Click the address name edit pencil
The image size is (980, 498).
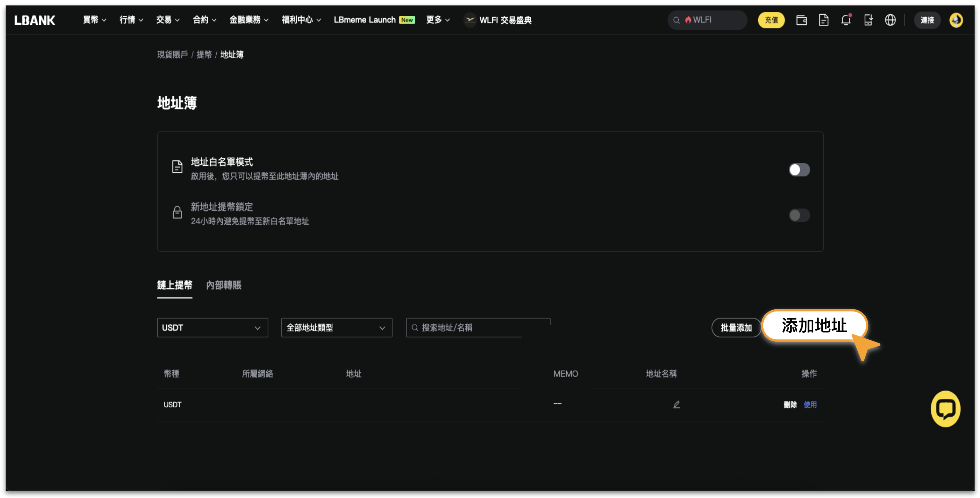pos(676,404)
